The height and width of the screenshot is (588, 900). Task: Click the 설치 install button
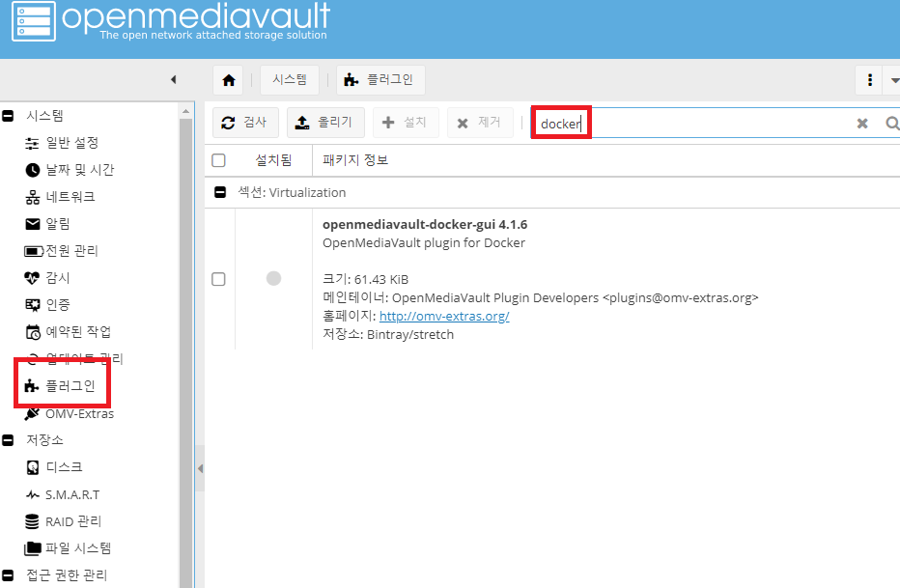[406, 123]
